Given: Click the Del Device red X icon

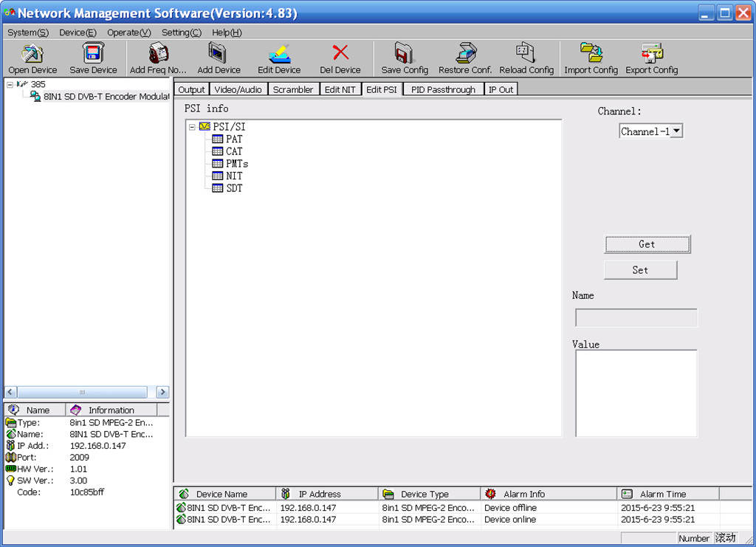Looking at the screenshot, I should tap(340, 52).
